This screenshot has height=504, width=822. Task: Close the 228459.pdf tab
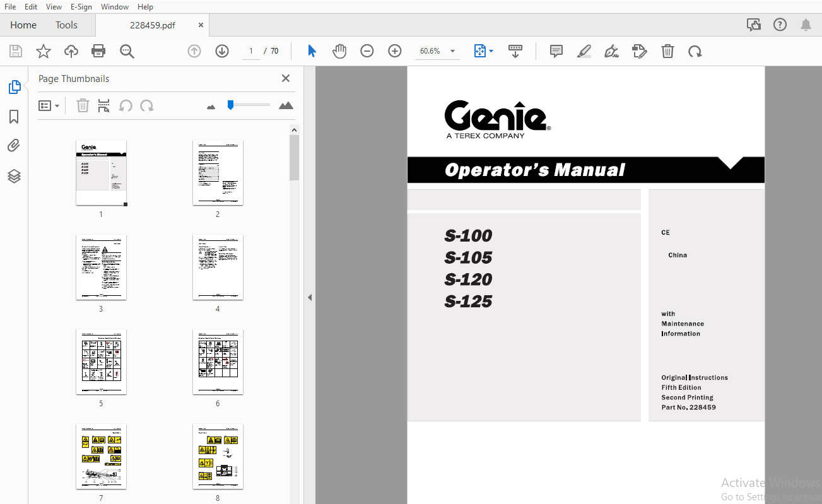[201, 25]
